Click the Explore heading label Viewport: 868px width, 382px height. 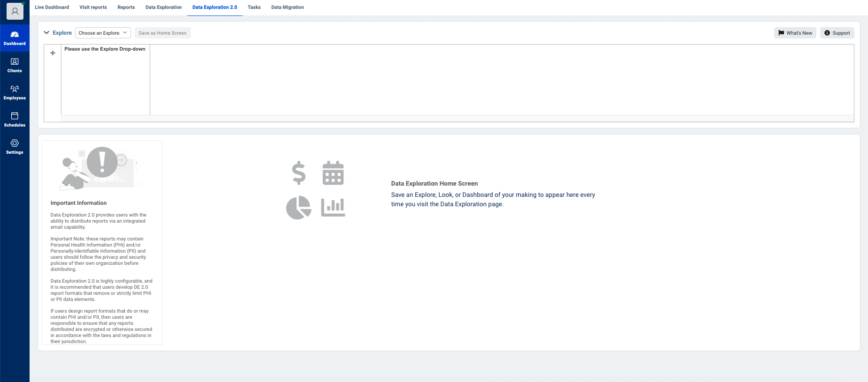pyautogui.click(x=62, y=33)
